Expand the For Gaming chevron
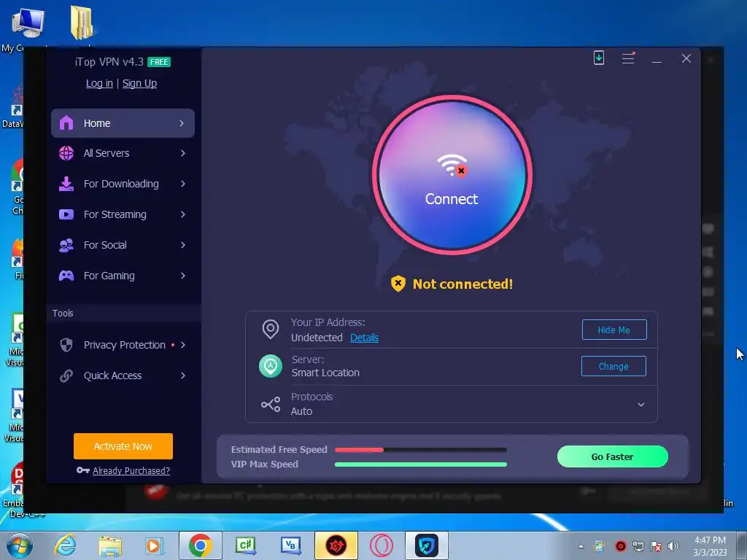Image resolution: width=747 pixels, height=560 pixels. 183,276
